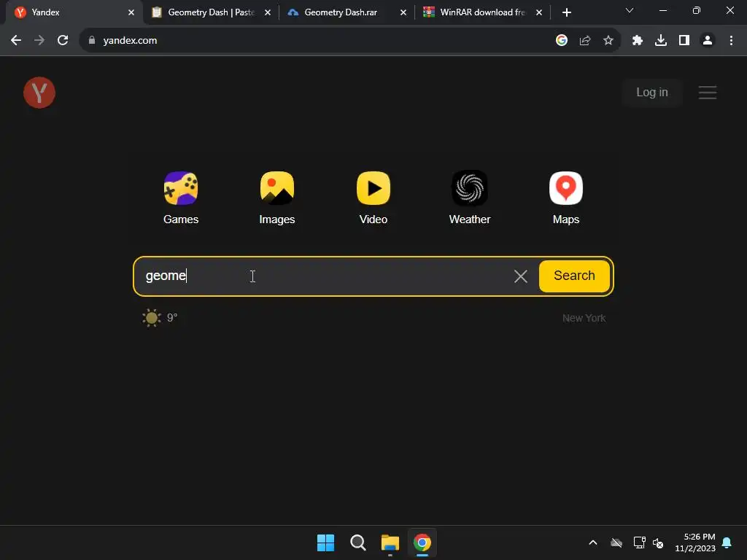Open the notifications bell icon
The height and width of the screenshot is (560, 747).
727,542
